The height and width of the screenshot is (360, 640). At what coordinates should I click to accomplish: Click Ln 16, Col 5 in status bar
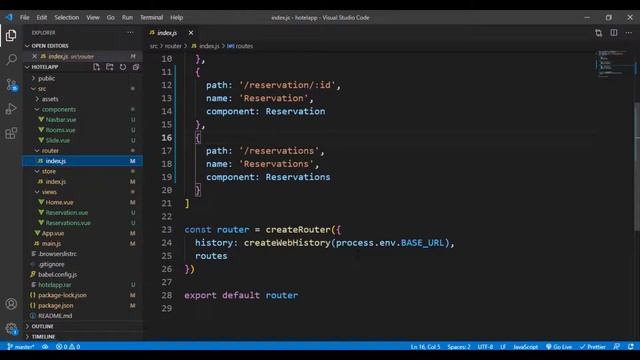pos(425,347)
